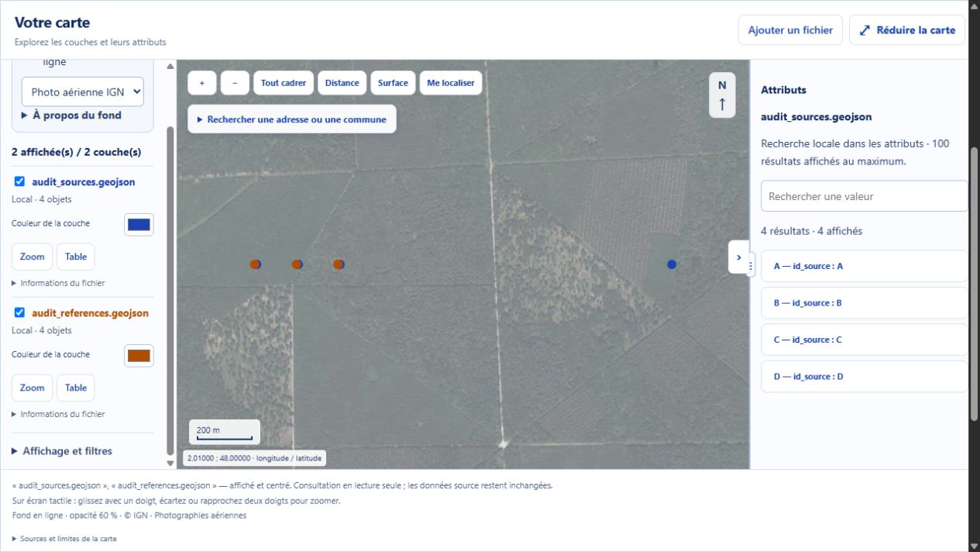Image resolution: width=980 pixels, height=552 pixels.
Task: Click the audit_references.geojson layer name
Action: point(90,313)
